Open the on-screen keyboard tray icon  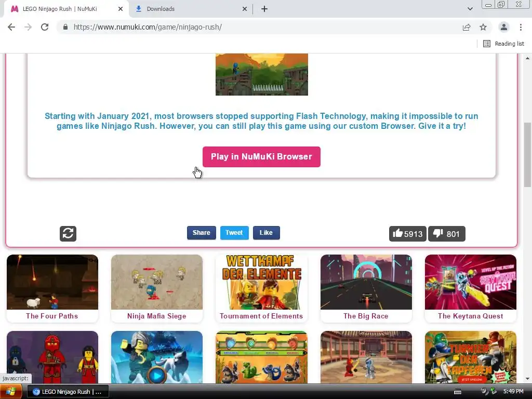pyautogui.click(x=458, y=392)
